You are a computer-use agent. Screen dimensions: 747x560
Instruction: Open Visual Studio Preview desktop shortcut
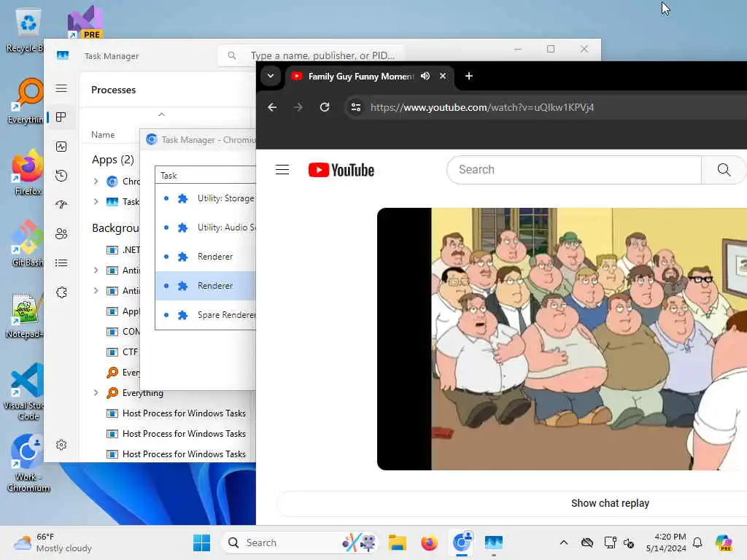click(x=85, y=23)
